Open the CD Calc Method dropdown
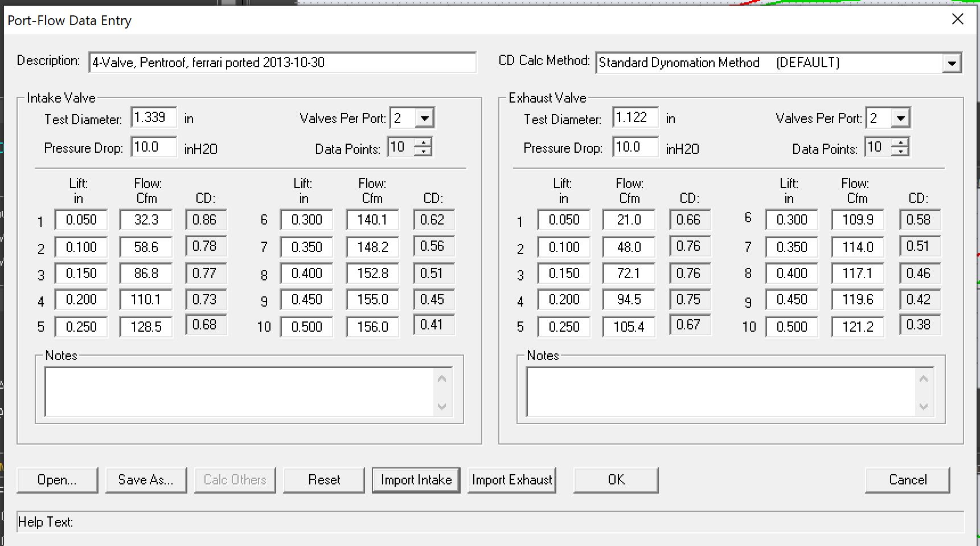The image size is (980, 546). coord(951,63)
